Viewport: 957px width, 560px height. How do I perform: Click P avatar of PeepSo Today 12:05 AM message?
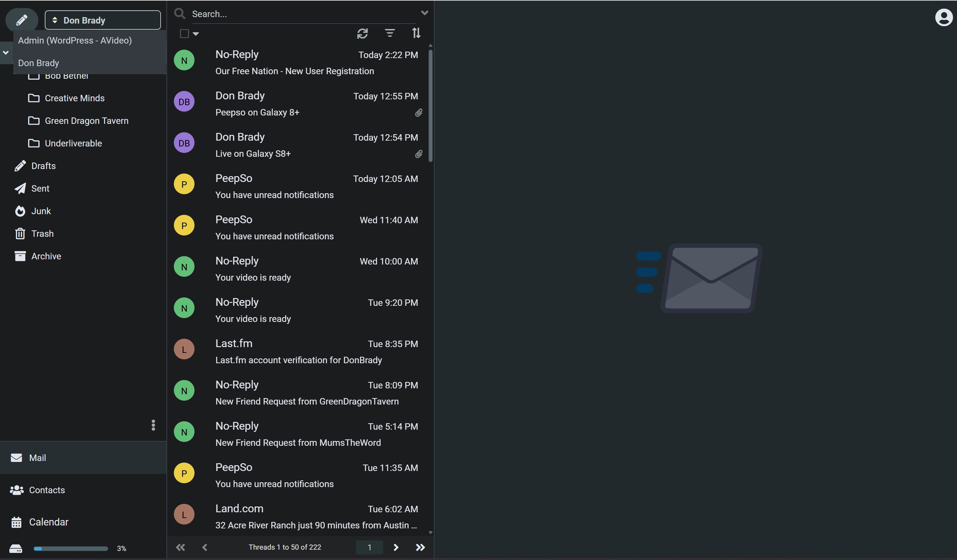tap(184, 184)
